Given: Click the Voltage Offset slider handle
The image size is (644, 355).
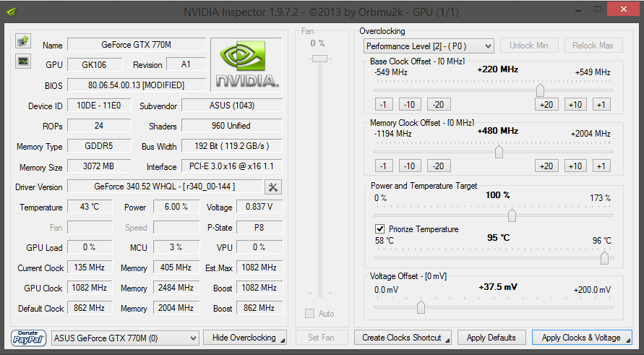Looking at the screenshot, I should [x=421, y=307].
